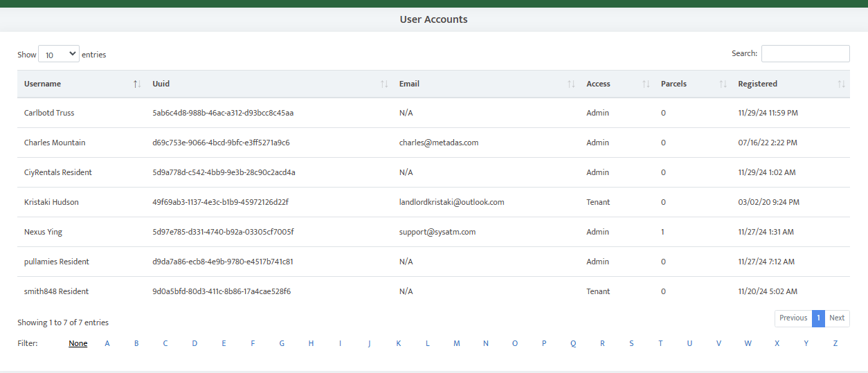This screenshot has width=868, height=373.
Task: Select page 1 in pagination
Action: 818,318
